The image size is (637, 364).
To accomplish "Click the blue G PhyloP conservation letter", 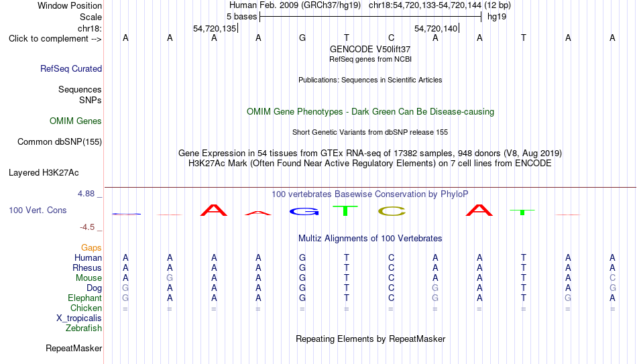I will (304, 211).
